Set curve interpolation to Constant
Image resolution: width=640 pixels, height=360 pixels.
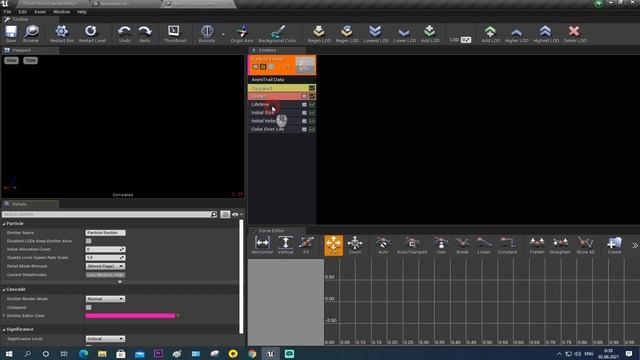507,245
